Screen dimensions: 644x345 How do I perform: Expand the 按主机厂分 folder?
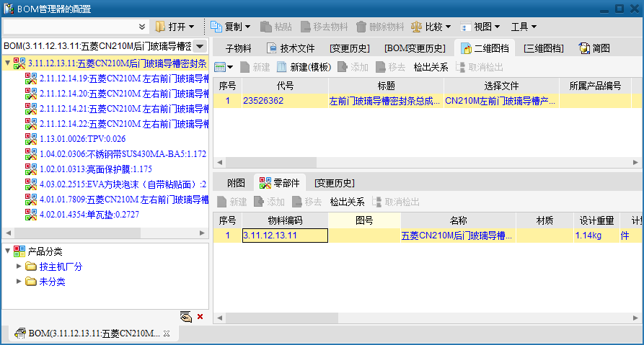pyautogui.click(x=19, y=266)
